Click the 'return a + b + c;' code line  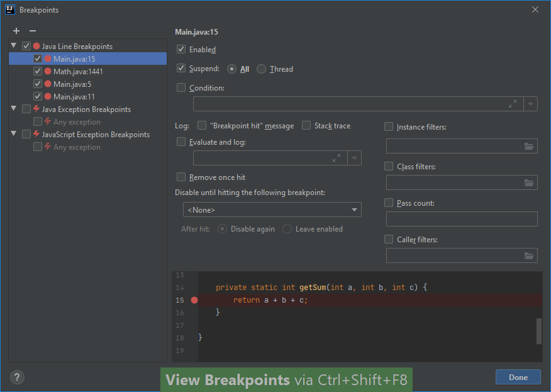pyautogui.click(x=270, y=300)
